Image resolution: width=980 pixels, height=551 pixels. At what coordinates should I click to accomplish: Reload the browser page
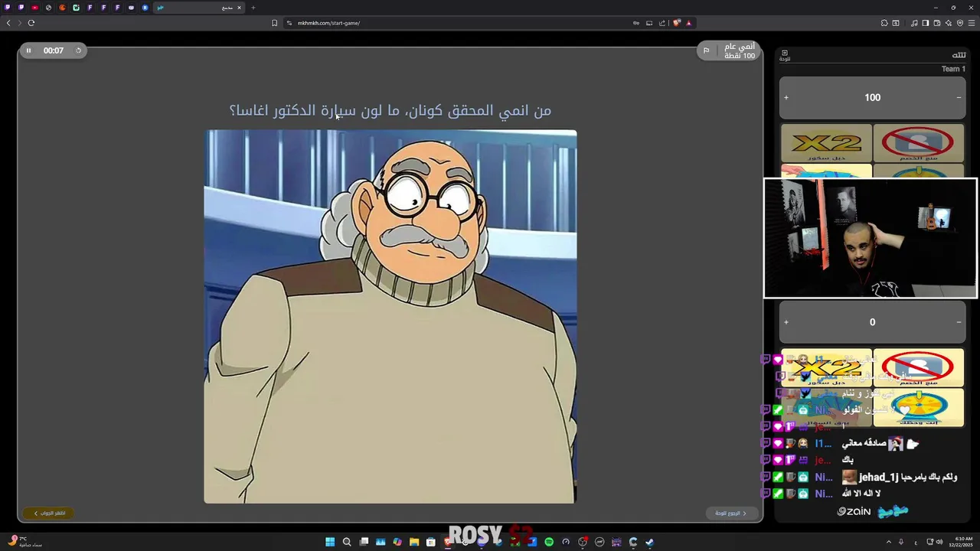tap(31, 23)
